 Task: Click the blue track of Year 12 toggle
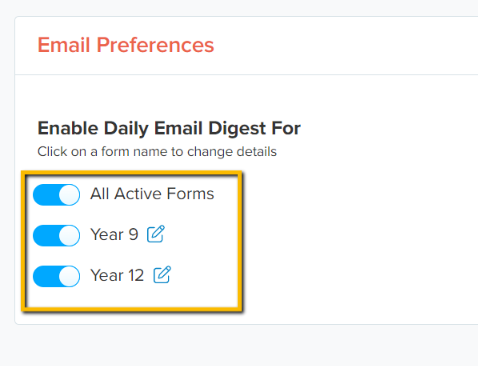click(x=45, y=276)
